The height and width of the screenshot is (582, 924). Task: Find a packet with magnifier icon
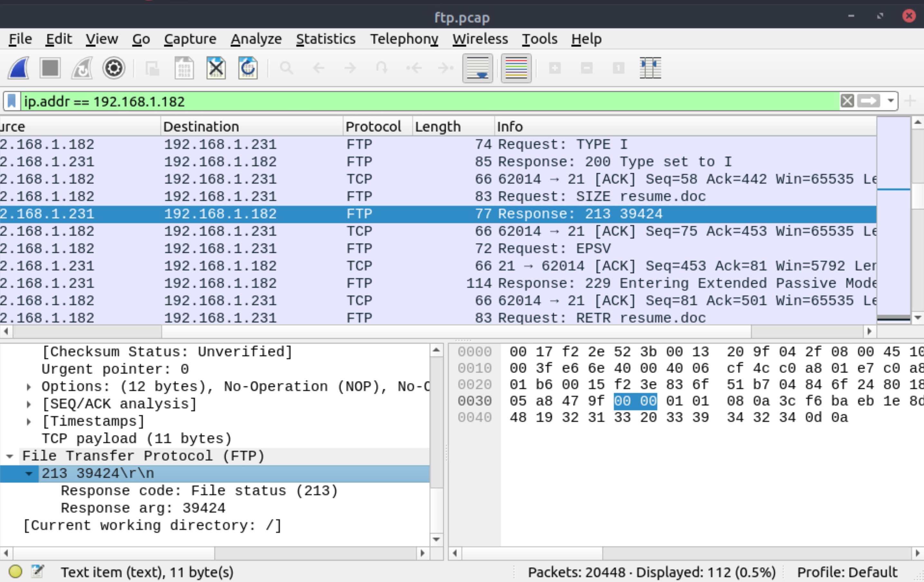[x=287, y=68]
